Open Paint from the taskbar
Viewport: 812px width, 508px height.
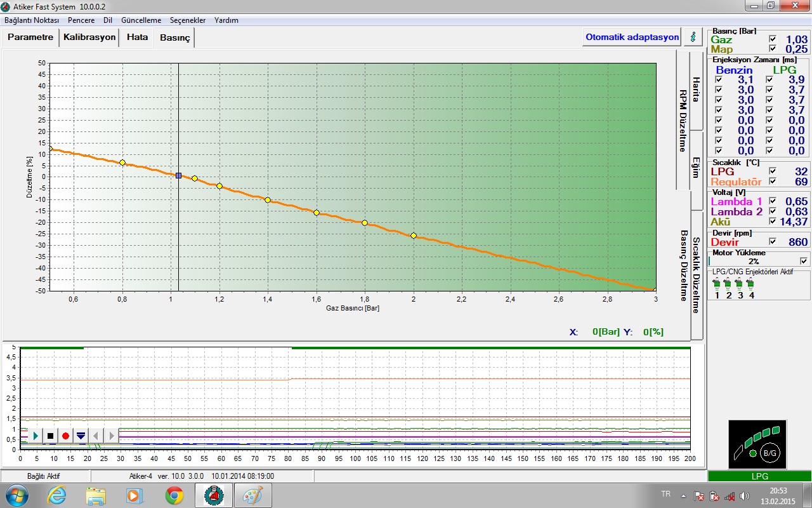[x=253, y=495]
